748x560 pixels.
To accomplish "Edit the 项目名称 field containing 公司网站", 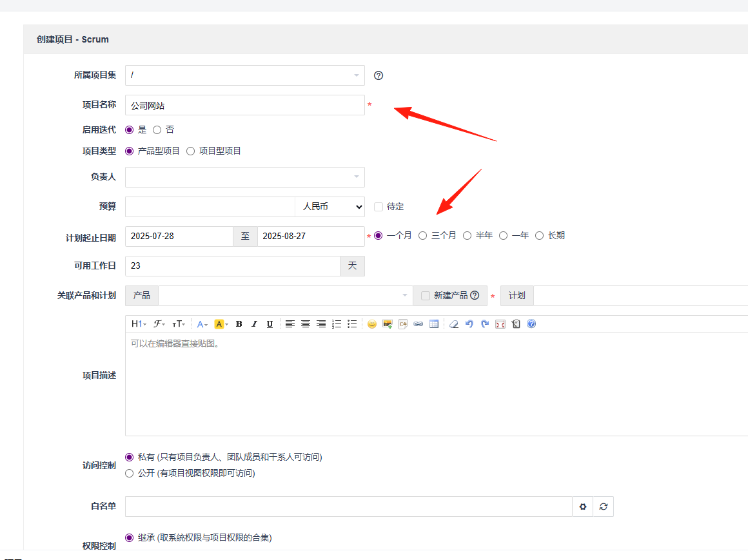I will 245,105.
